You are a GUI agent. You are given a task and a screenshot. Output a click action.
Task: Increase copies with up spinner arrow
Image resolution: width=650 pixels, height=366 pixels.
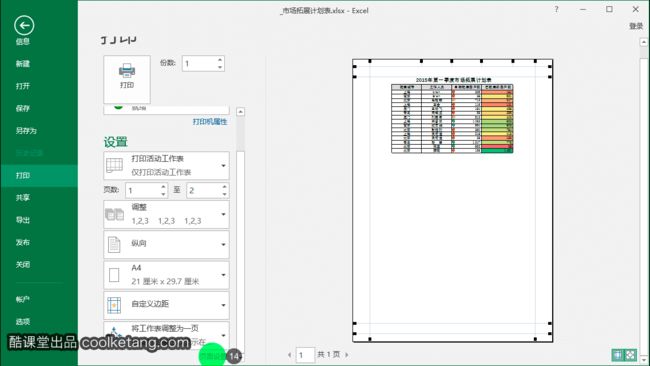tap(220, 60)
